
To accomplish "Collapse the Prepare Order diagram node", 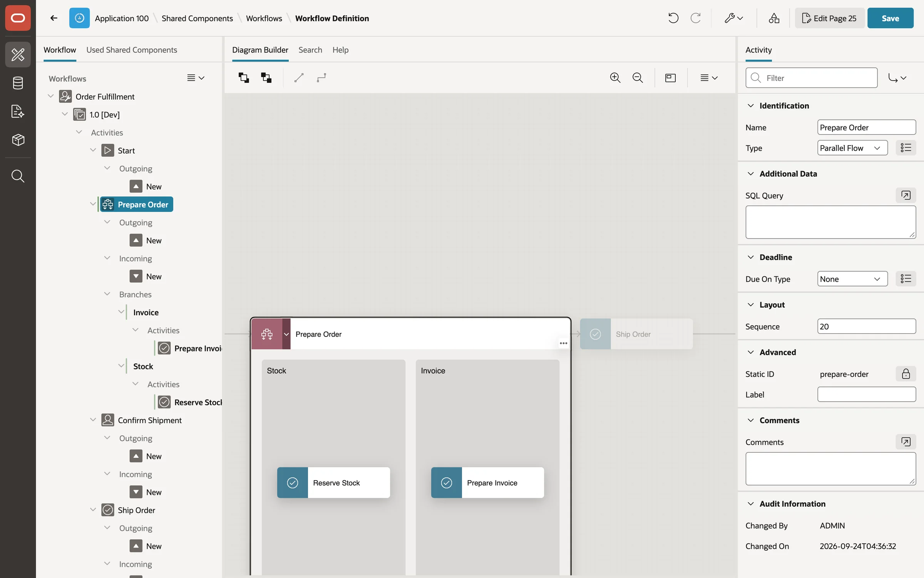I will coord(286,334).
